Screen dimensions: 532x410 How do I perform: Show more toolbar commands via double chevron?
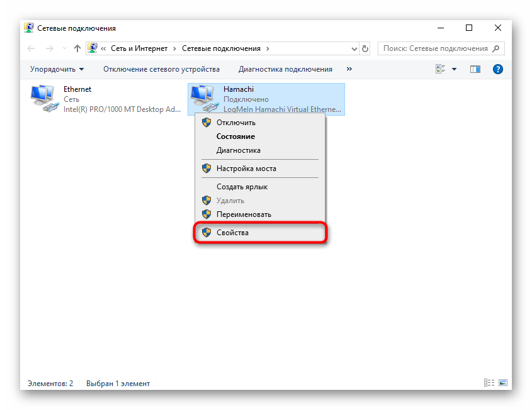pos(349,69)
